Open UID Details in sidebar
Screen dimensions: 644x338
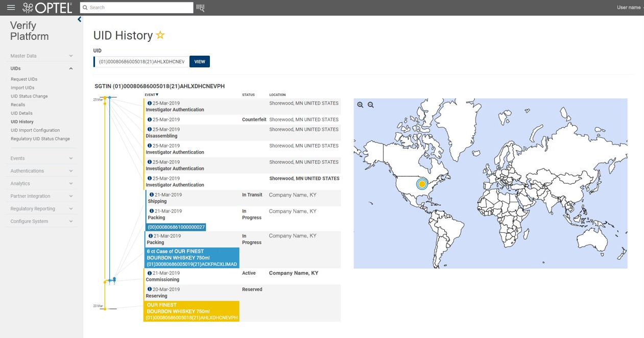click(x=21, y=113)
